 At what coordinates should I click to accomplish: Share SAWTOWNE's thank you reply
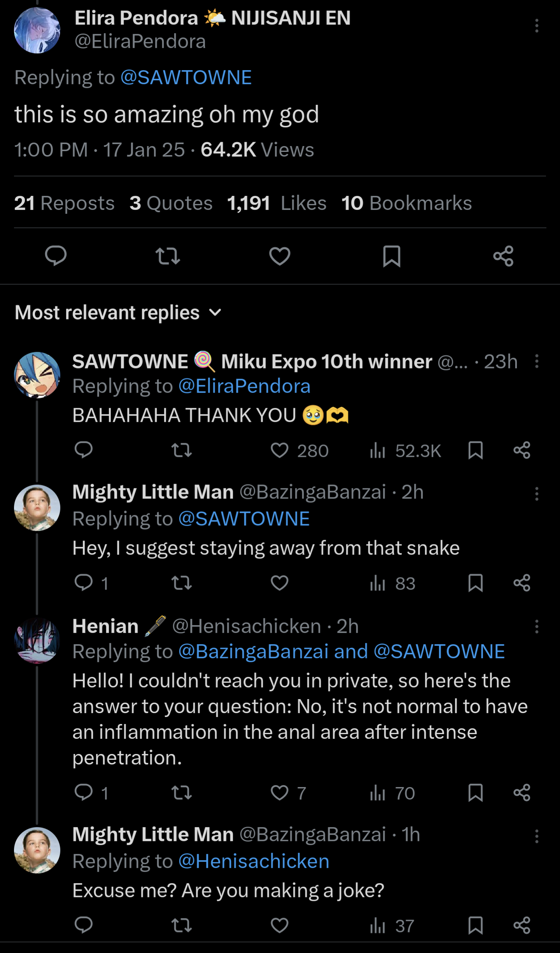[522, 450]
